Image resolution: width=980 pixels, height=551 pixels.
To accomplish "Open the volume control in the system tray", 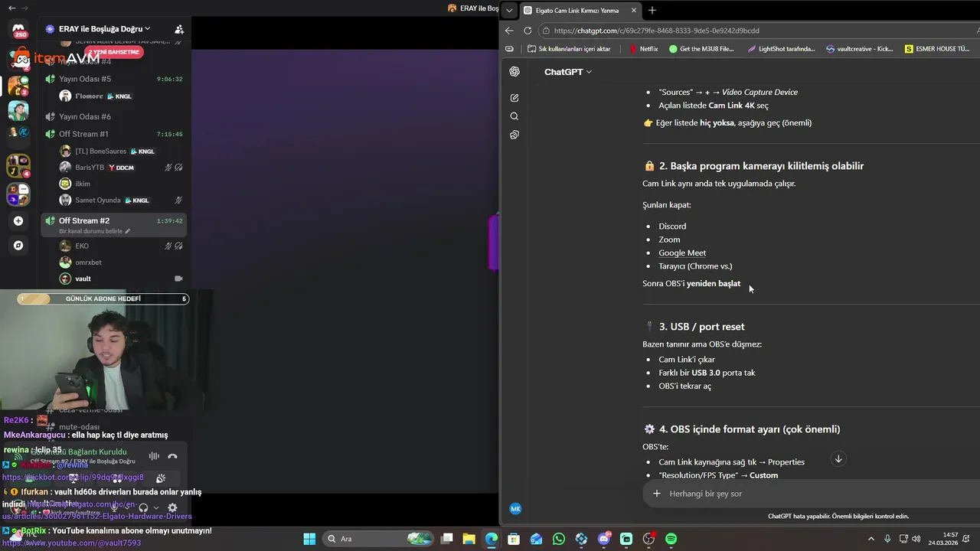I will pos(917,539).
